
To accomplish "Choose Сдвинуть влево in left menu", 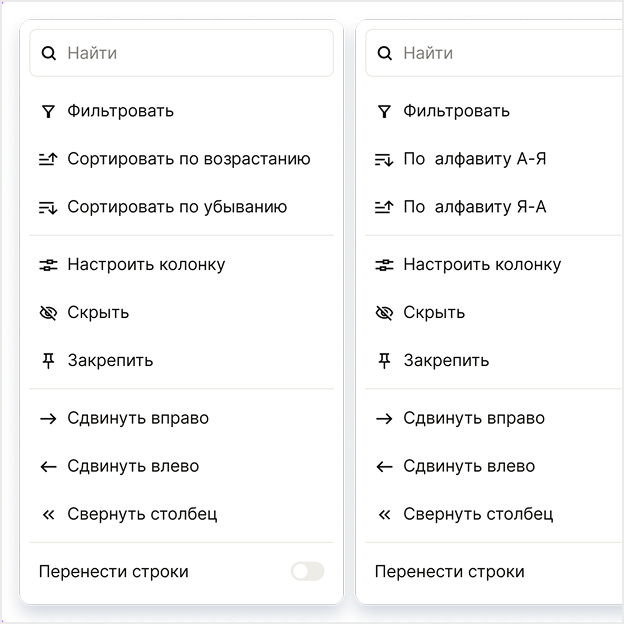I will point(132,466).
